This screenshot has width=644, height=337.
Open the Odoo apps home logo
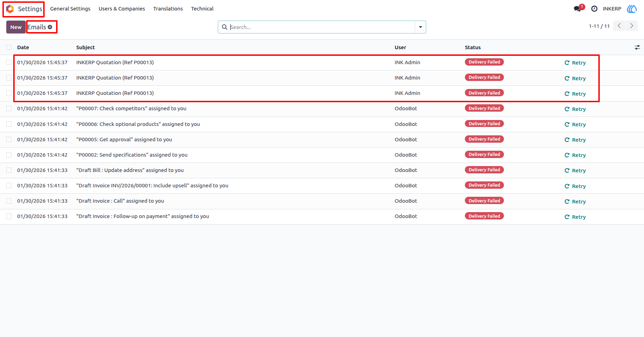(x=10, y=9)
